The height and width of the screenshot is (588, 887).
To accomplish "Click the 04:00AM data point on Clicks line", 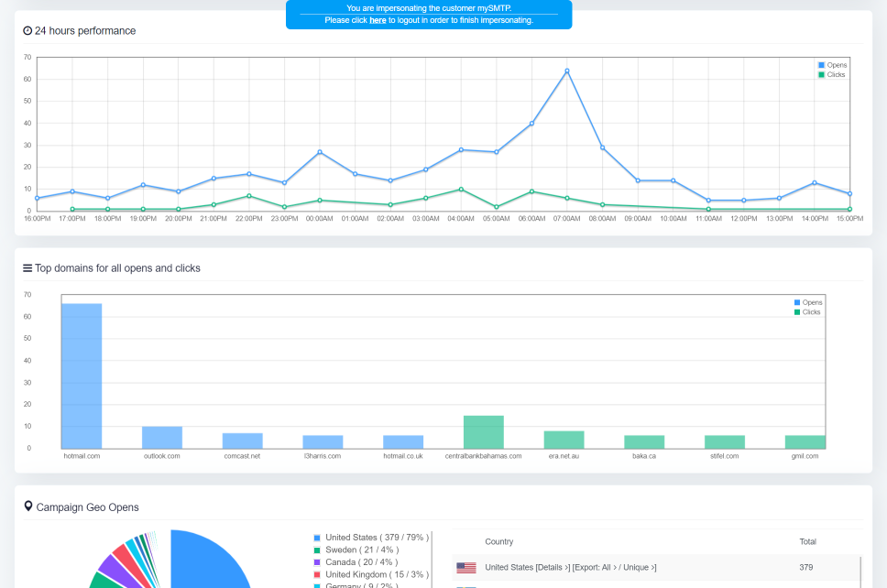I will coord(461,190).
